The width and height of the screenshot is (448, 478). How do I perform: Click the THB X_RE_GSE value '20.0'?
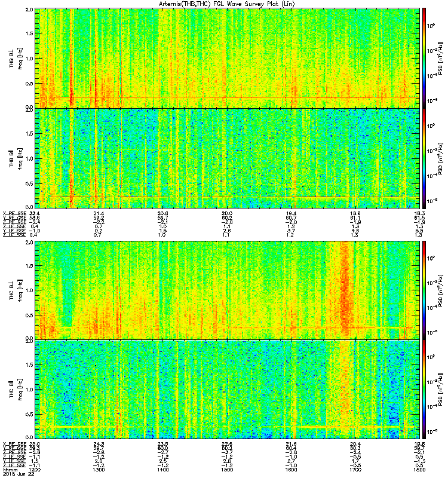coord(227,213)
